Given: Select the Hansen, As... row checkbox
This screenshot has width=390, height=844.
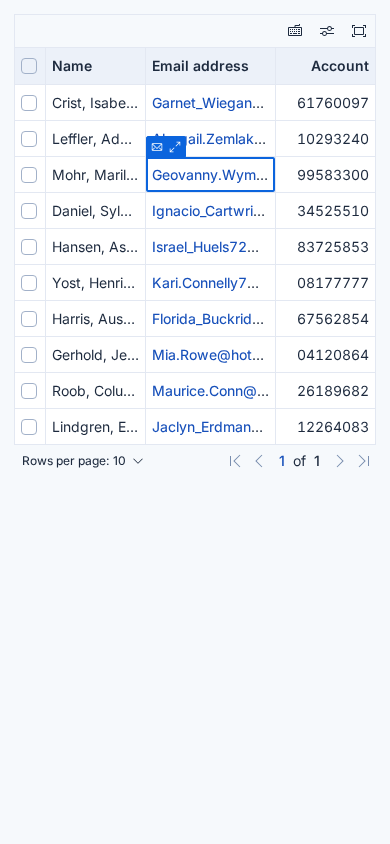Looking at the screenshot, I should [x=29, y=247].
